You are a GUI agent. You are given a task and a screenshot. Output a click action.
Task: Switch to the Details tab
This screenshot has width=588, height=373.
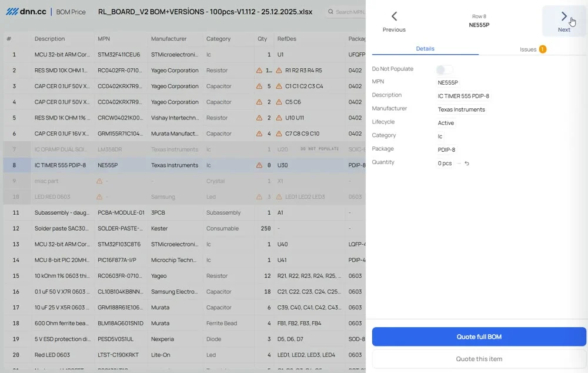425,49
